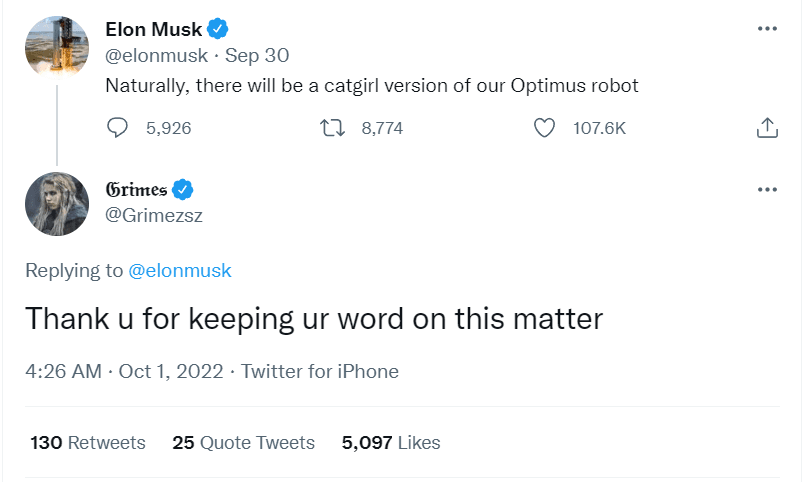View the 5,097 Likes list

tap(391, 442)
